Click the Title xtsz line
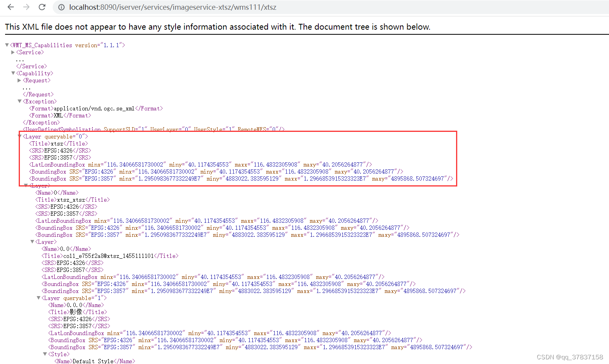Viewport: 609px width, 364px height. 59,144
